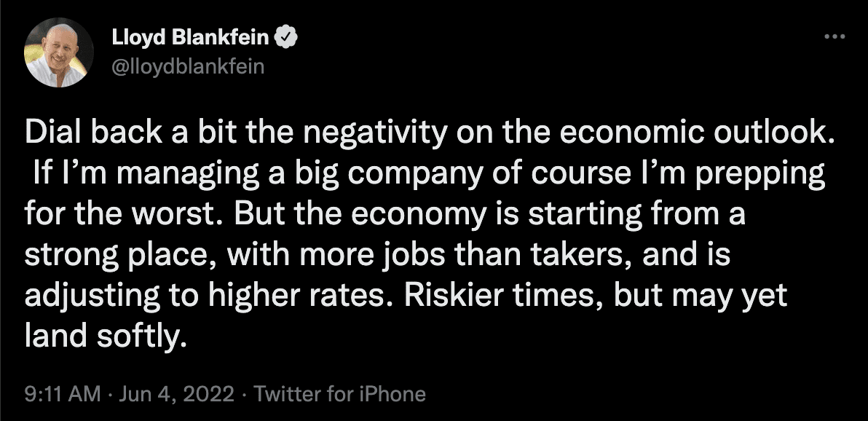This screenshot has width=868, height=421.
Task: Click the blue verified checkmark badge
Action: click(x=288, y=36)
